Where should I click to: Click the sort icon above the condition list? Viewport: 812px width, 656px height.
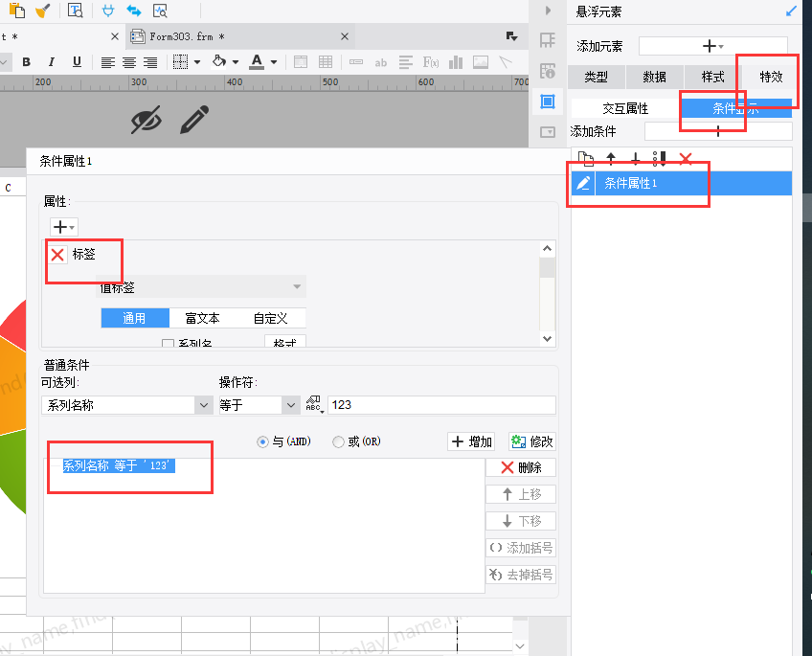click(659, 158)
